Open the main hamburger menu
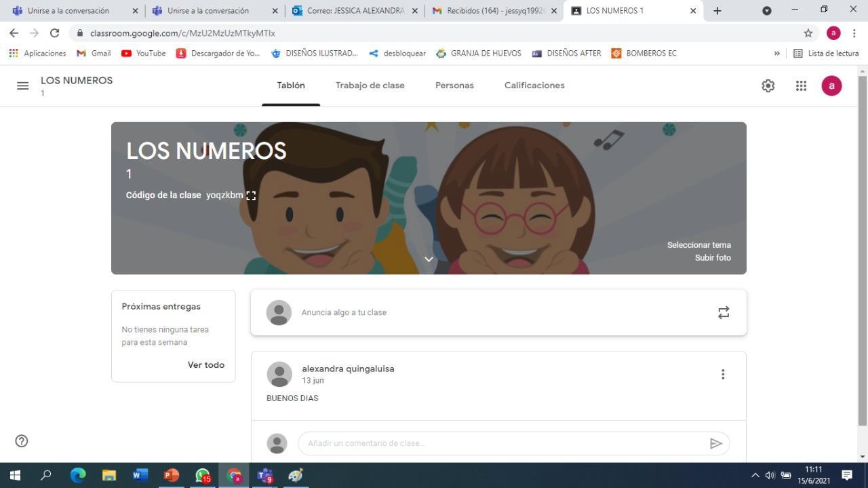 click(22, 86)
